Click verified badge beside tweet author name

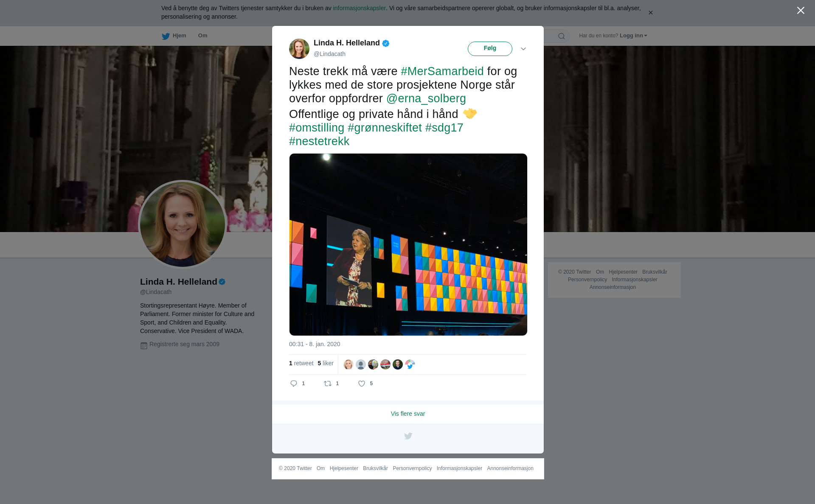click(386, 43)
